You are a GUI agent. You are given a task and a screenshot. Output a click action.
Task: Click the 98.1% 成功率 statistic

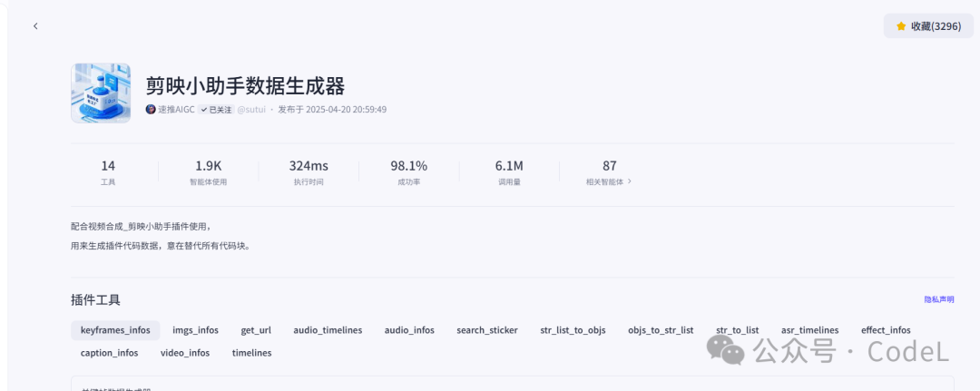(x=408, y=173)
